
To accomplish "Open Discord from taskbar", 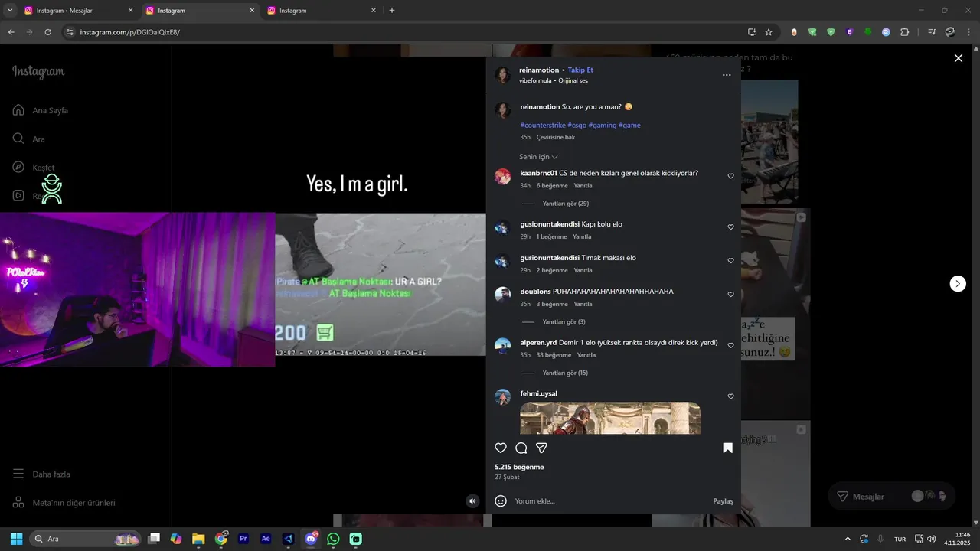I will click(311, 539).
